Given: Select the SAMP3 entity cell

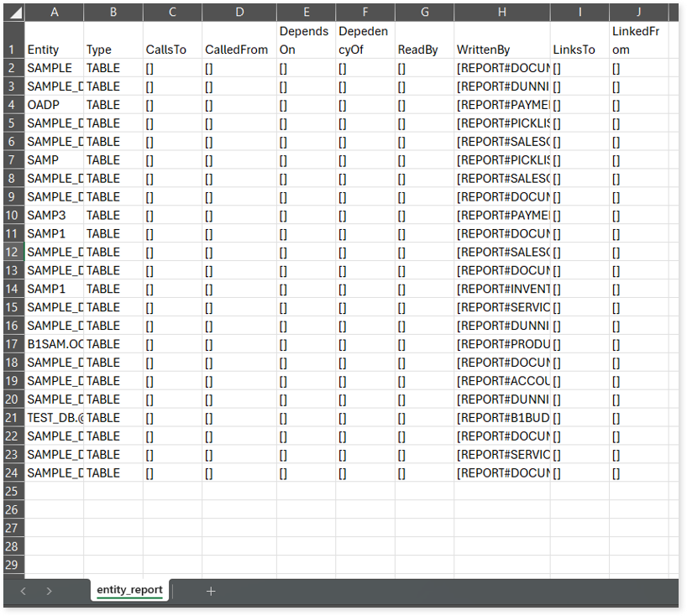Looking at the screenshot, I should pos(55,216).
